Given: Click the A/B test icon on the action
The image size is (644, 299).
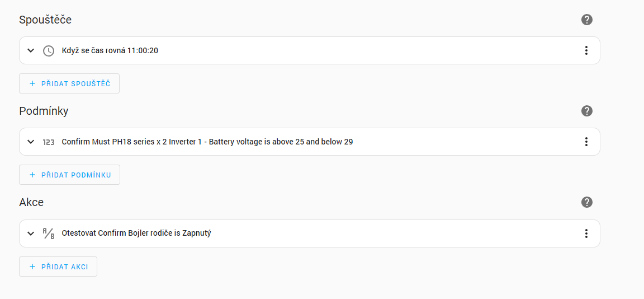Looking at the screenshot, I should coord(49,233).
